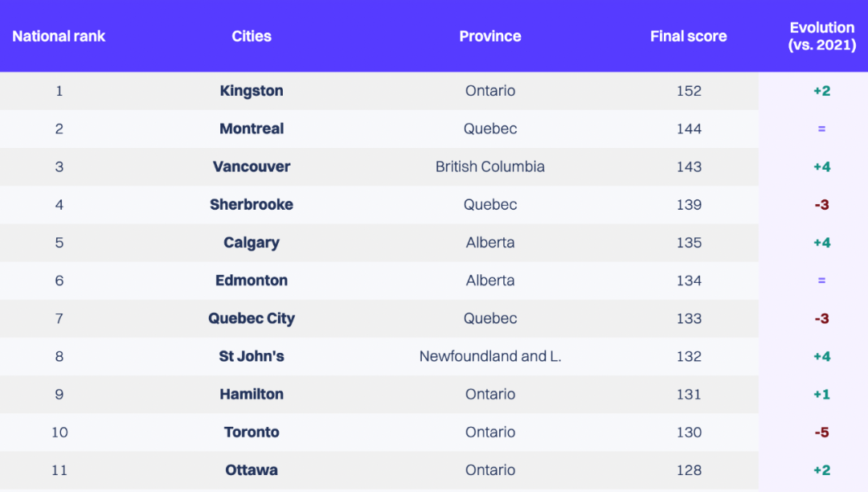Click the Calgary city name
Screen dimensions: 868x492
pyautogui.click(x=252, y=243)
